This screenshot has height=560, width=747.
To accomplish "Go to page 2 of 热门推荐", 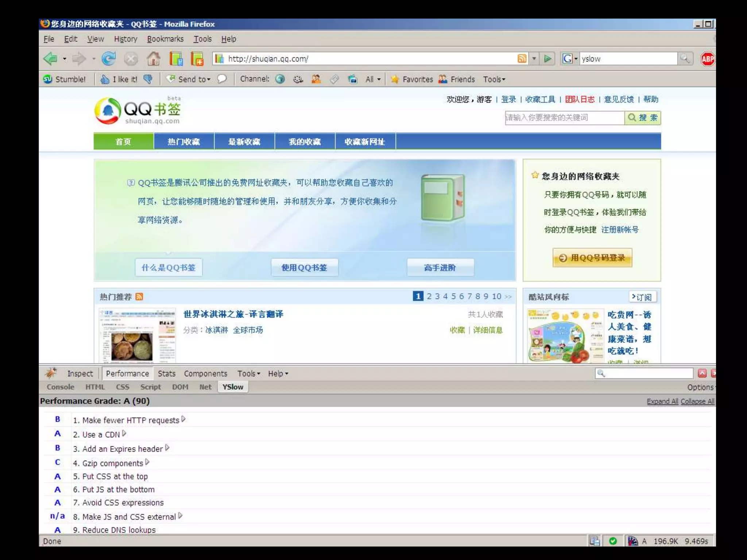I will point(429,296).
